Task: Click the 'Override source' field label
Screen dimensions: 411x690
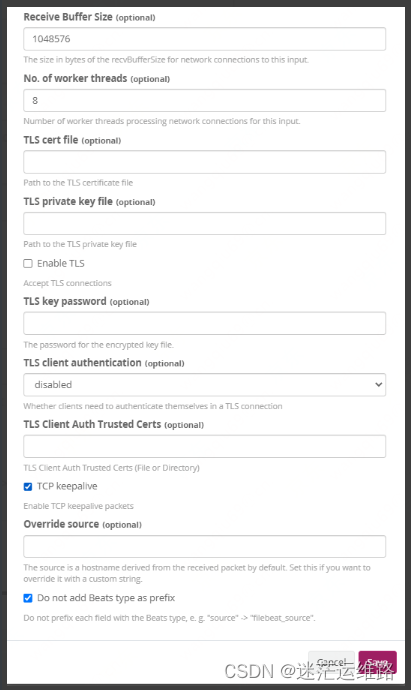Action: (61, 524)
